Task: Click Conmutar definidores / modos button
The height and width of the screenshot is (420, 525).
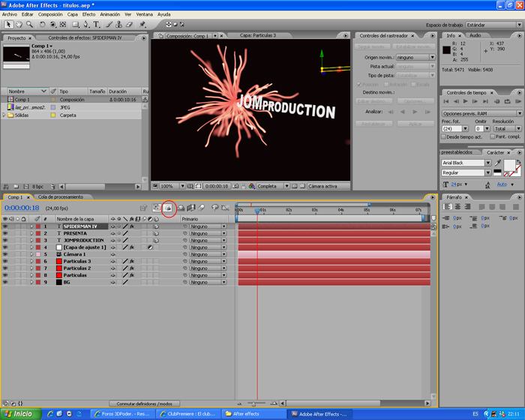Action: click(144, 403)
